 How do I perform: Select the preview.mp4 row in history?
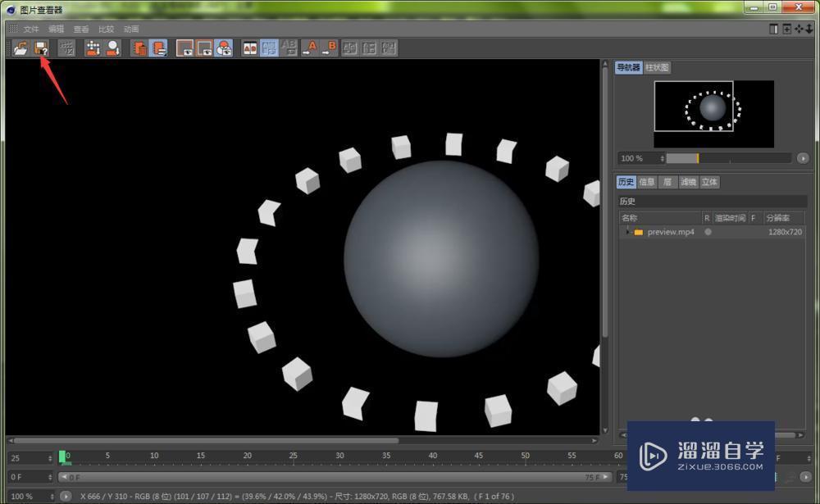click(712, 232)
